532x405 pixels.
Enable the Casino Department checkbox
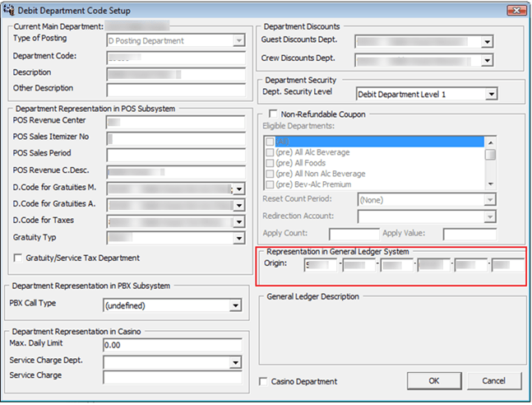(263, 381)
